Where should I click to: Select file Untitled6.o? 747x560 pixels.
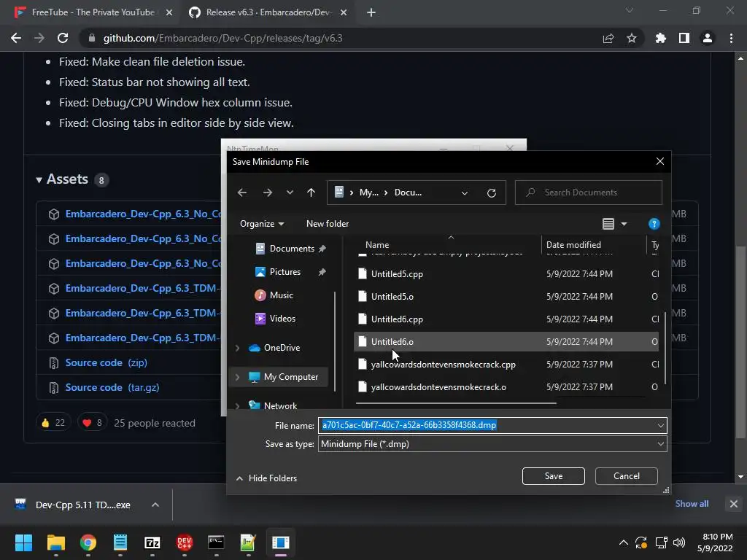pos(506,341)
